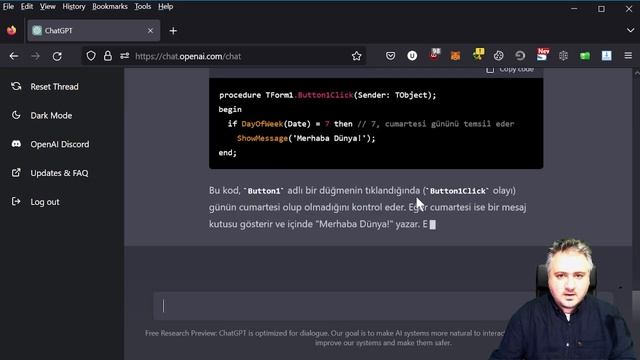Viewport: 640px width, 360px height.
Task: Open the Tools menu
Action: pos(142,7)
